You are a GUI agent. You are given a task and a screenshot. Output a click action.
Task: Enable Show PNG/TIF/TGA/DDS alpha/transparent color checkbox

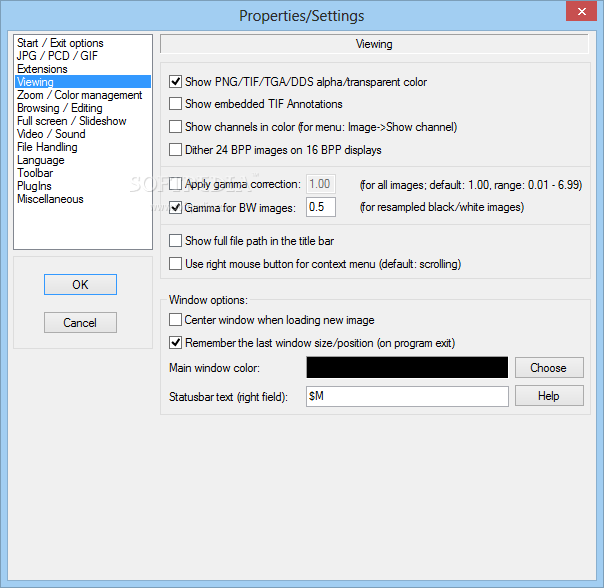coord(175,82)
